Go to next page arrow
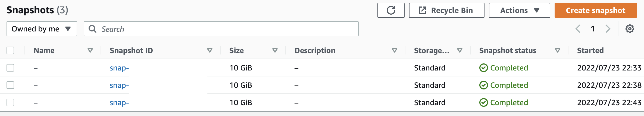The height and width of the screenshot is (116, 644). (x=608, y=29)
